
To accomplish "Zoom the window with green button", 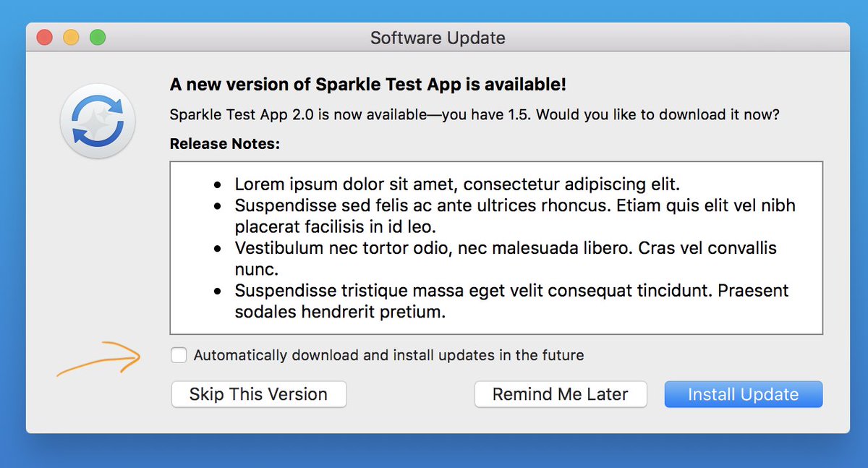I will pos(97,37).
